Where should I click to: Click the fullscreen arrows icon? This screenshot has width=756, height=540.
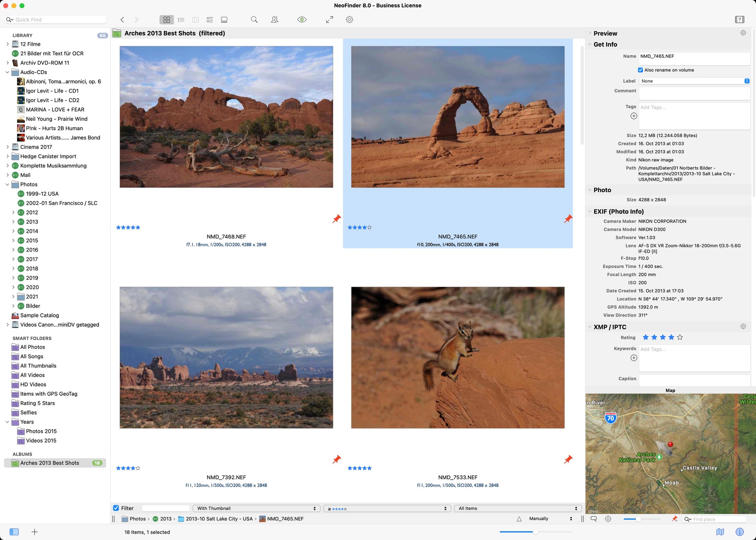330,20
